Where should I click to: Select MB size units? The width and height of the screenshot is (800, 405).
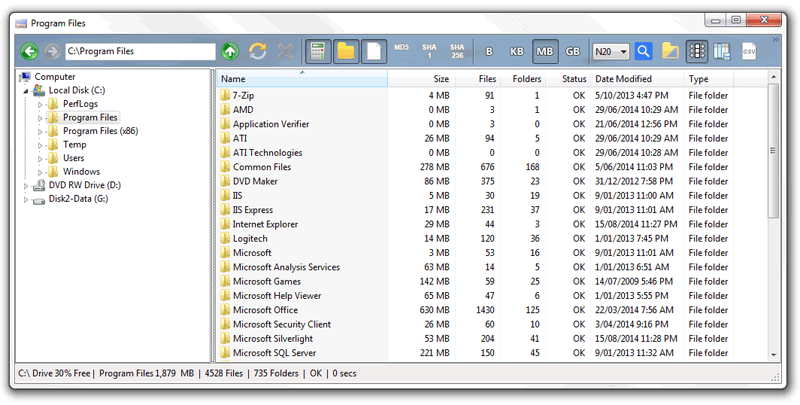click(x=545, y=52)
